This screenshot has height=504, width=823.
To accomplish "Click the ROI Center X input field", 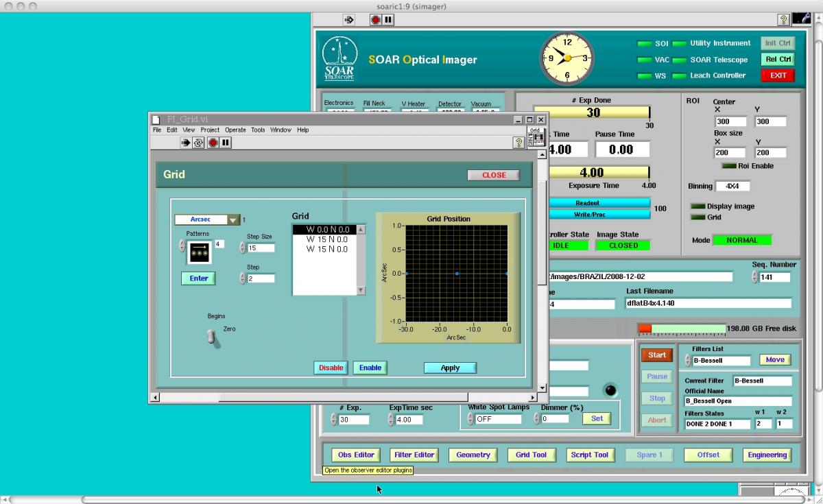I will (731, 122).
